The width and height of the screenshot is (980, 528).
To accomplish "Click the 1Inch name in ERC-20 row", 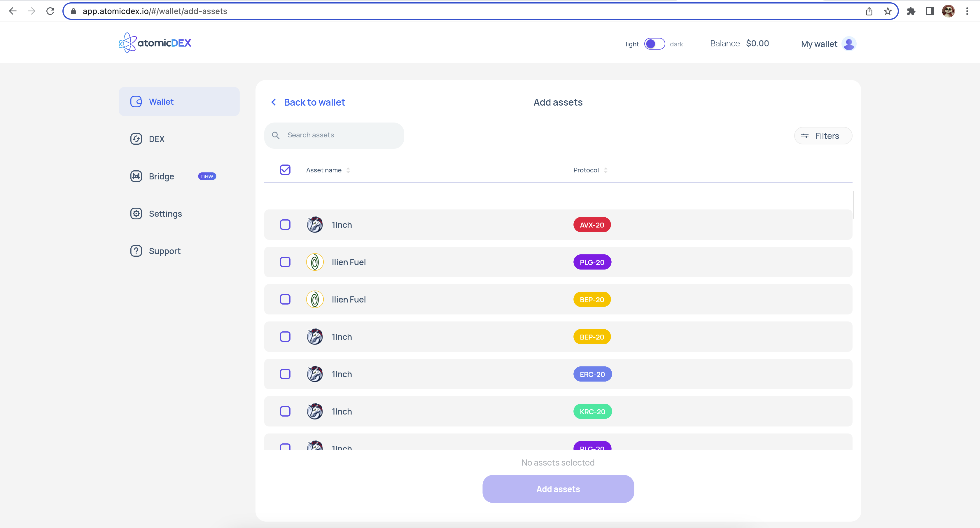I will pyautogui.click(x=342, y=374).
